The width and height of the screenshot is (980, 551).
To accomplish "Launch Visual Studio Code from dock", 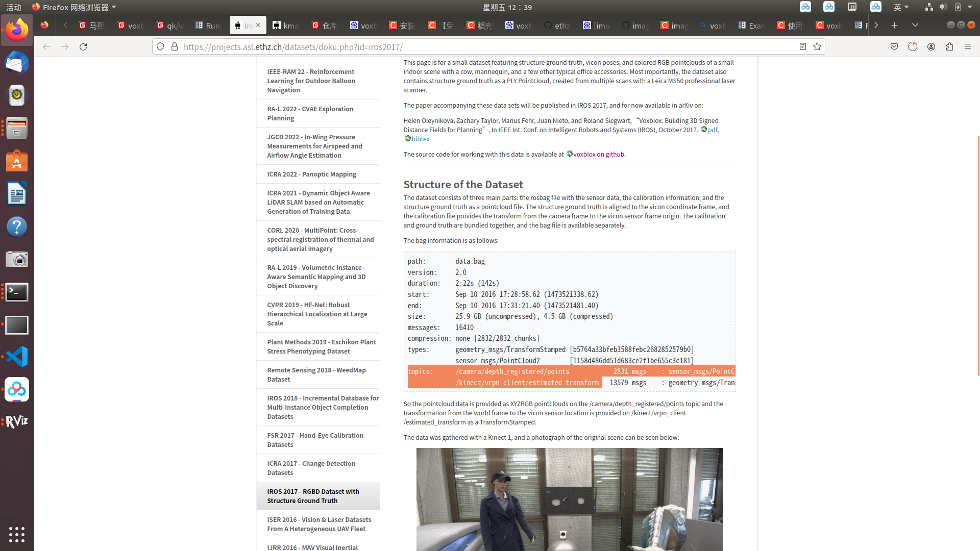I will point(17,357).
